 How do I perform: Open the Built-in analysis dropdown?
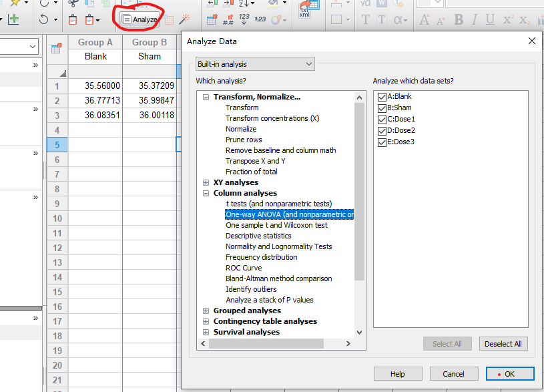255,64
